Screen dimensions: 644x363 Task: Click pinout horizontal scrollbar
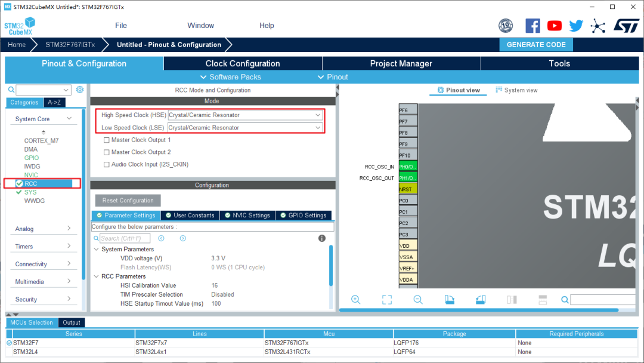(478, 310)
